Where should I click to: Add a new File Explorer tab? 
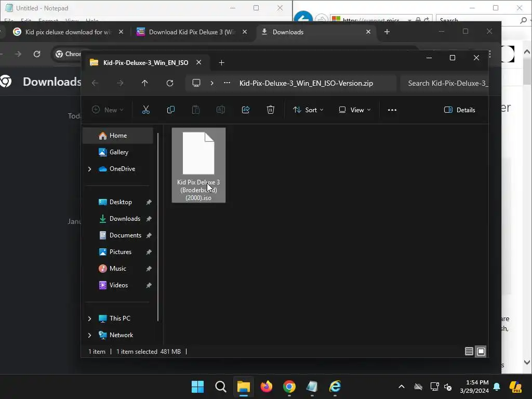pyautogui.click(x=221, y=63)
